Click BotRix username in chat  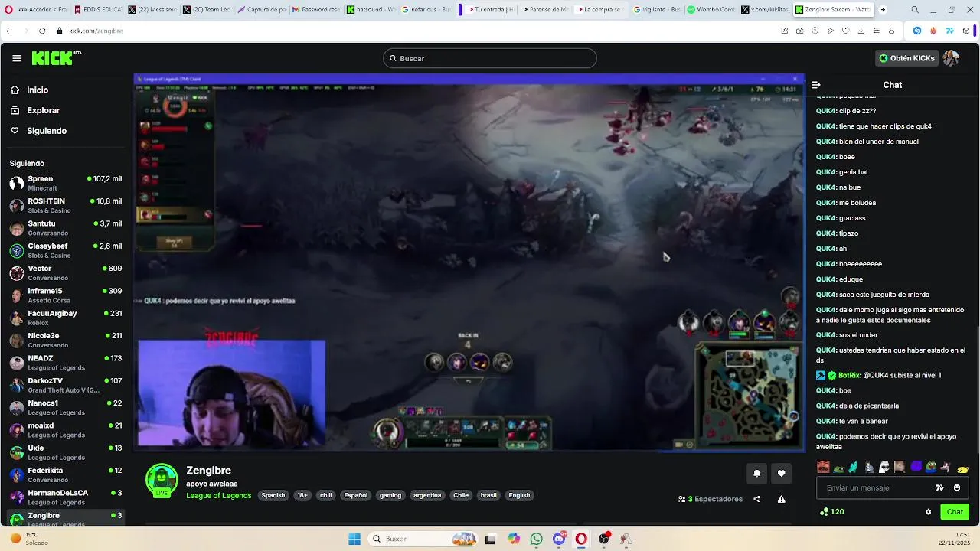coord(849,375)
